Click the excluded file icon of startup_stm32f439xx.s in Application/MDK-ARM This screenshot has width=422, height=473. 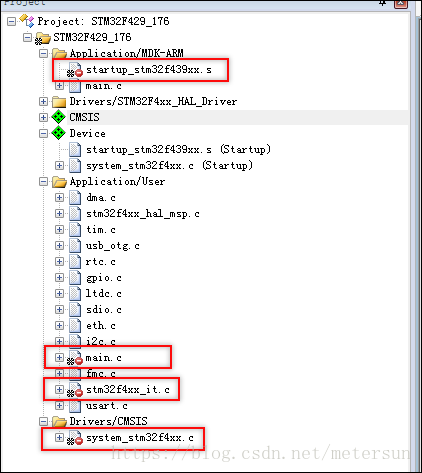point(75,70)
